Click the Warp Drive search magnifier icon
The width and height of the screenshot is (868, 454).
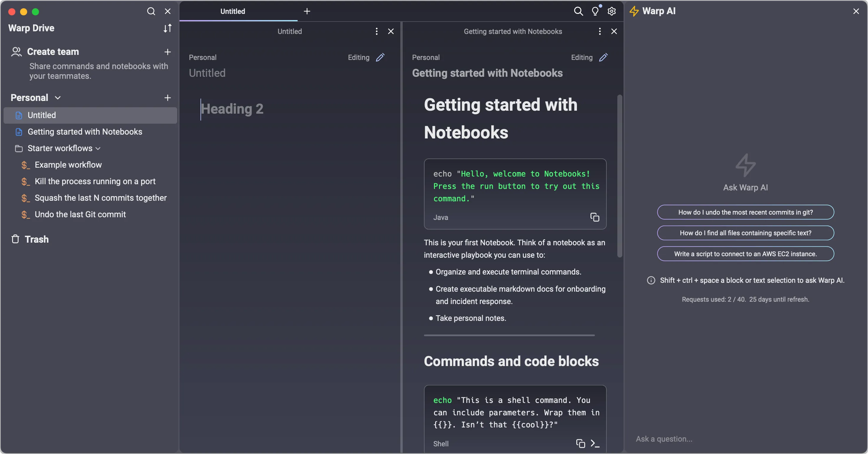coord(151,12)
